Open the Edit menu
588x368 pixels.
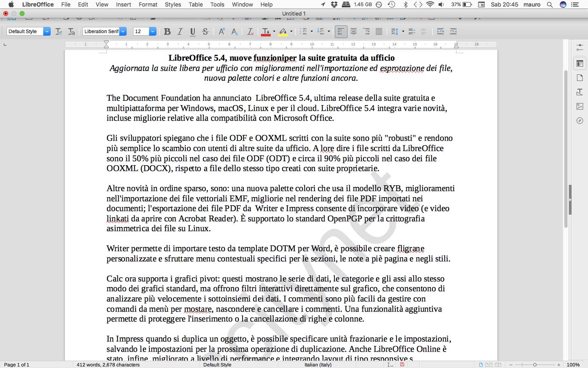pyautogui.click(x=83, y=4)
